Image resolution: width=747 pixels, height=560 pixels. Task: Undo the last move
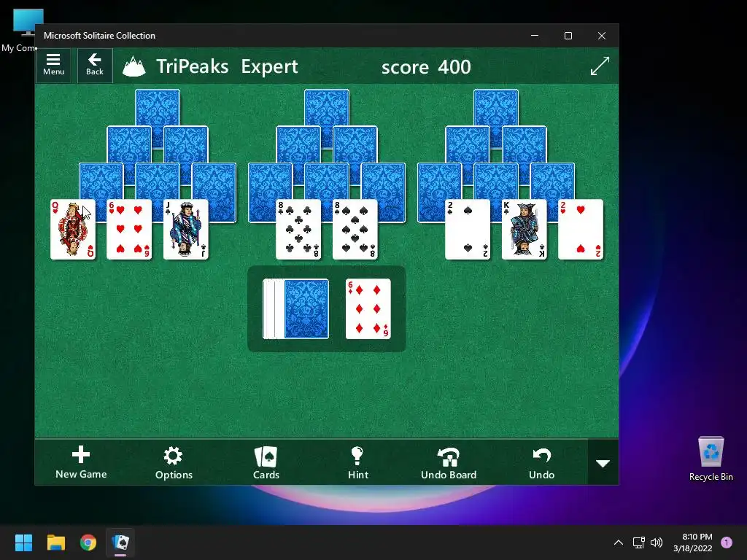point(542,462)
